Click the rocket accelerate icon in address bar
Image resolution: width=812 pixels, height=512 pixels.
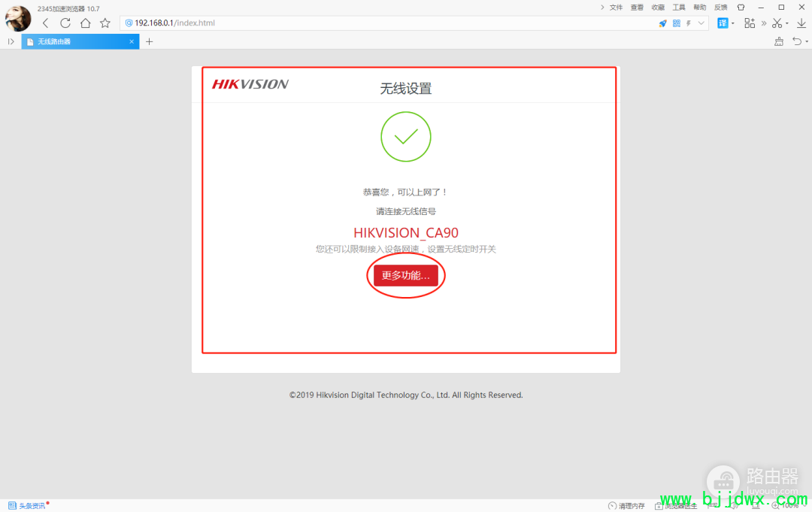[662, 23]
